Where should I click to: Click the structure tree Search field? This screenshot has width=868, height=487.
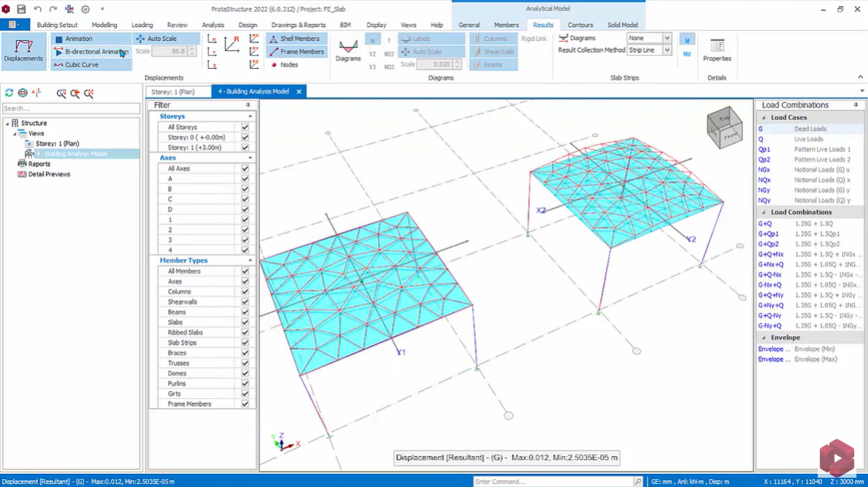71,108
